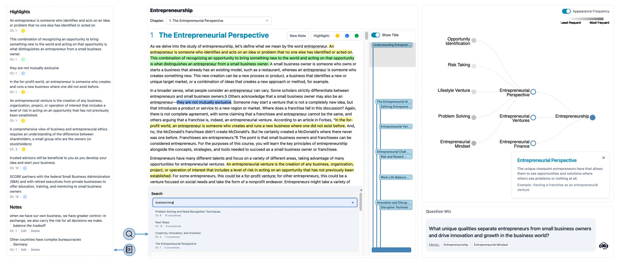This screenshot has width=644, height=261.
Task: Click the New Note button
Action: (297, 36)
